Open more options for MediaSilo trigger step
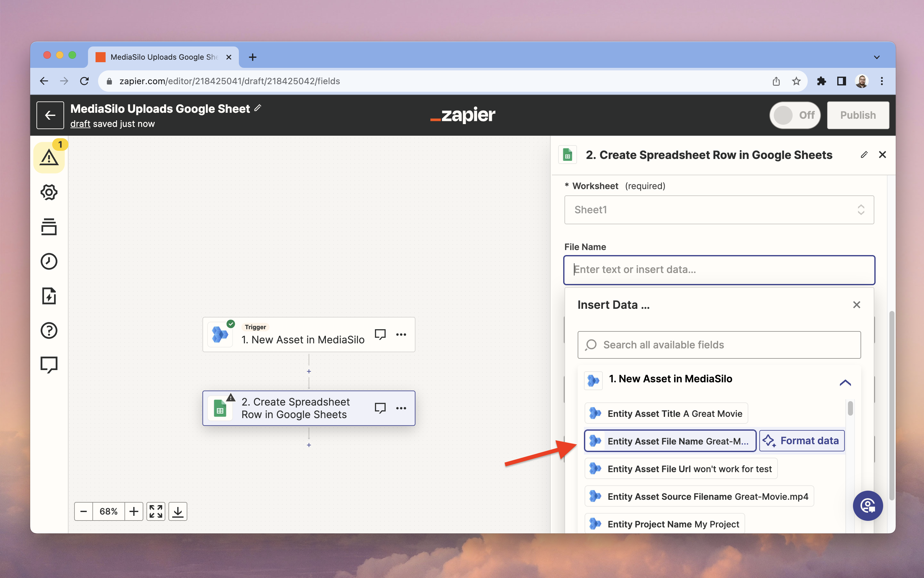This screenshot has width=924, height=578. tap(401, 335)
